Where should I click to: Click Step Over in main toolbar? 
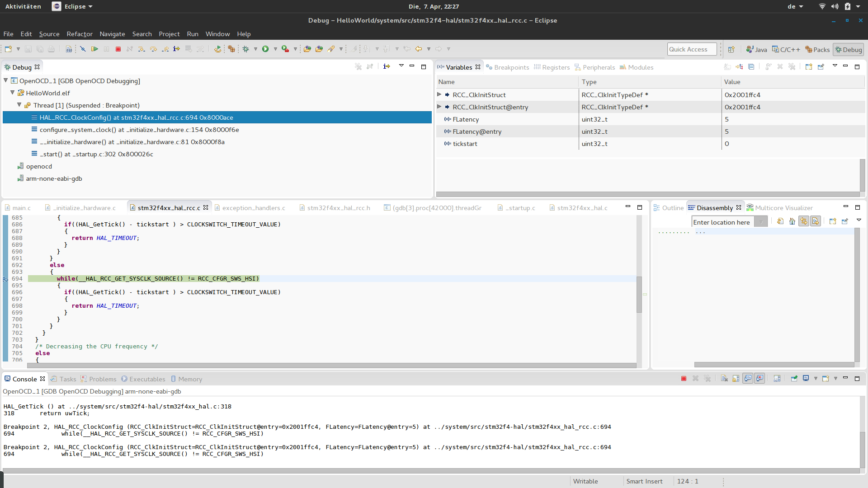point(153,49)
